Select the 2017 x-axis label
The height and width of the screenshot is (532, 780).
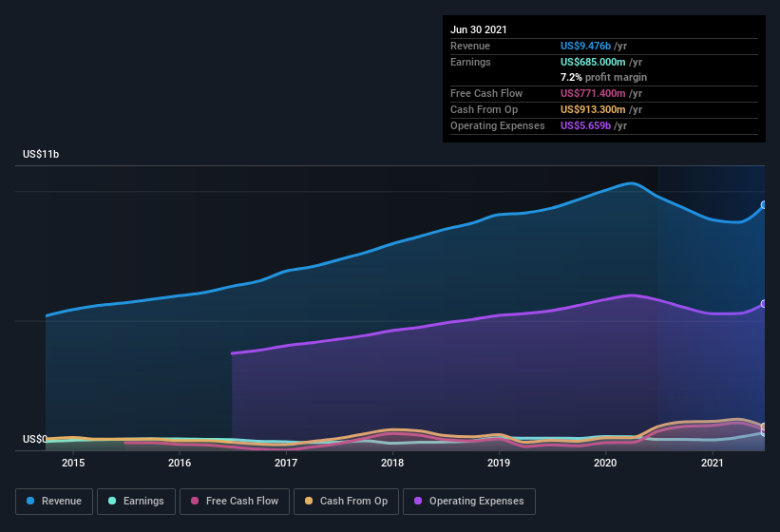point(286,463)
